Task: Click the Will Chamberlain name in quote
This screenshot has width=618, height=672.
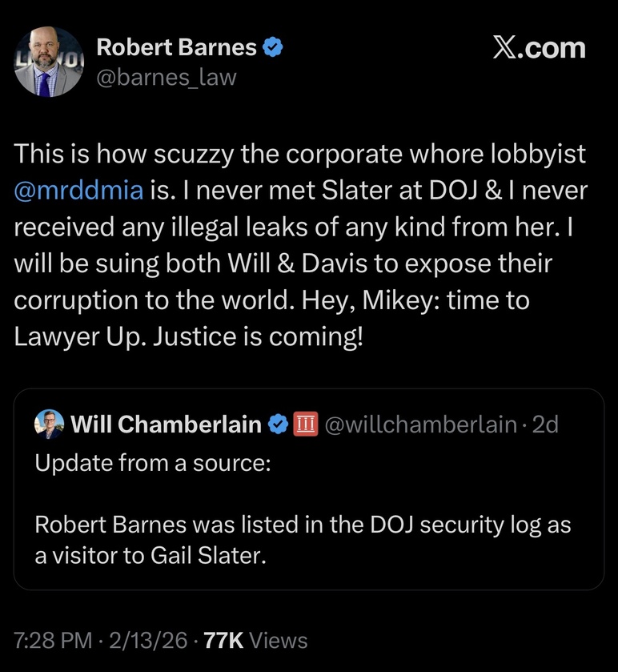Action: [166, 425]
